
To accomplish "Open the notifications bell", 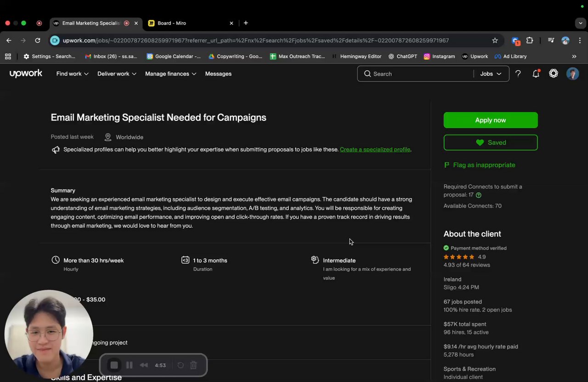I will pyautogui.click(x=536, y=73).
